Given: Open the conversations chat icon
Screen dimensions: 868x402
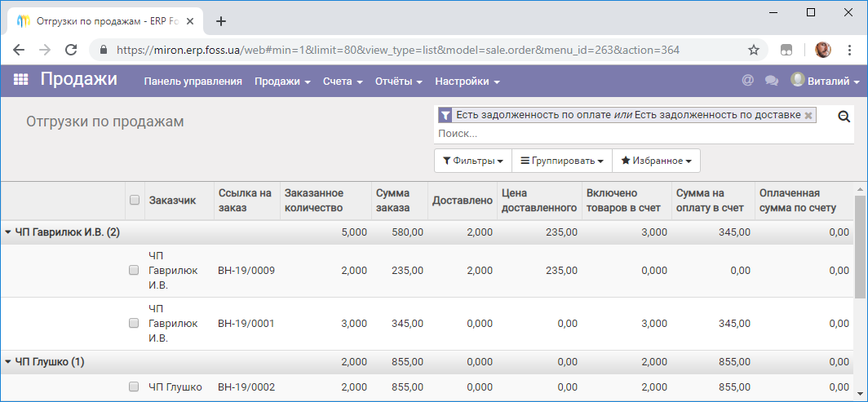Looking at the screenshot, I should coord(772,82).
